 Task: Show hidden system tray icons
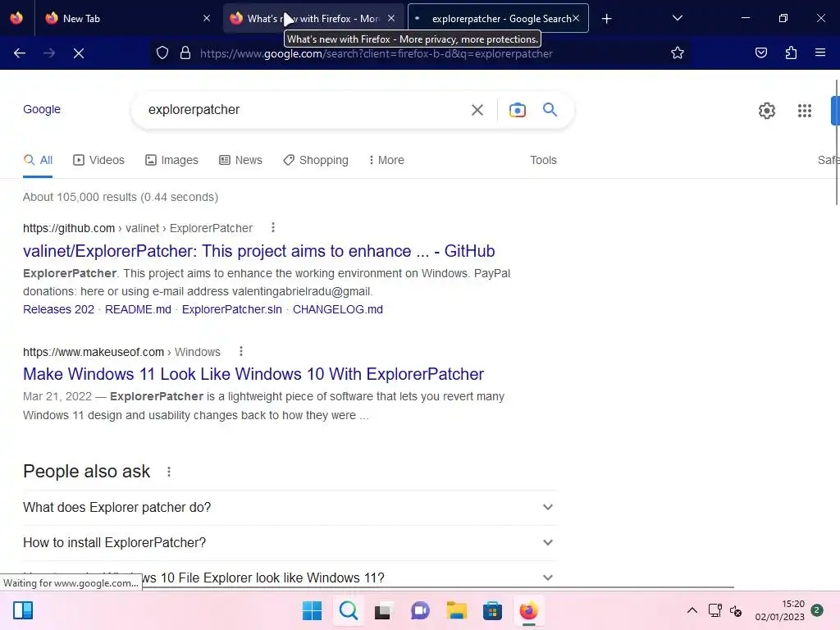692,610
